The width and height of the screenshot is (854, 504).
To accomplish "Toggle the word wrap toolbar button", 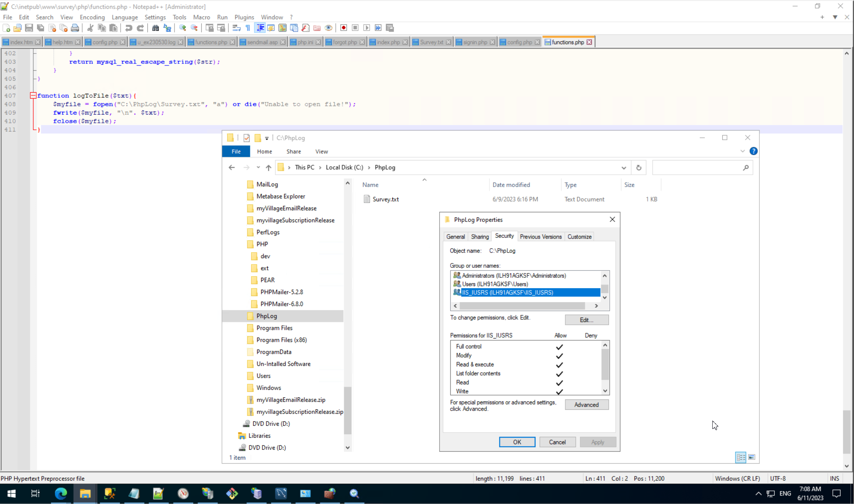I will (236, 28).
